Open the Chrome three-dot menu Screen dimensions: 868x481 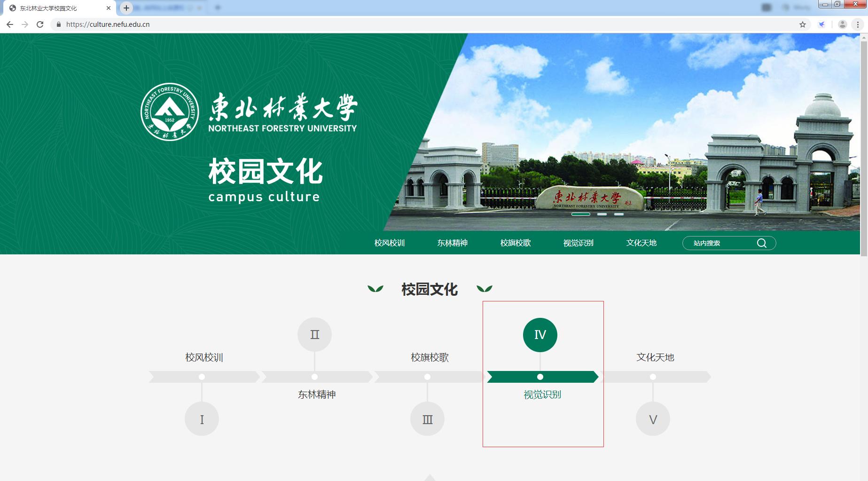[x=858, y=24]
